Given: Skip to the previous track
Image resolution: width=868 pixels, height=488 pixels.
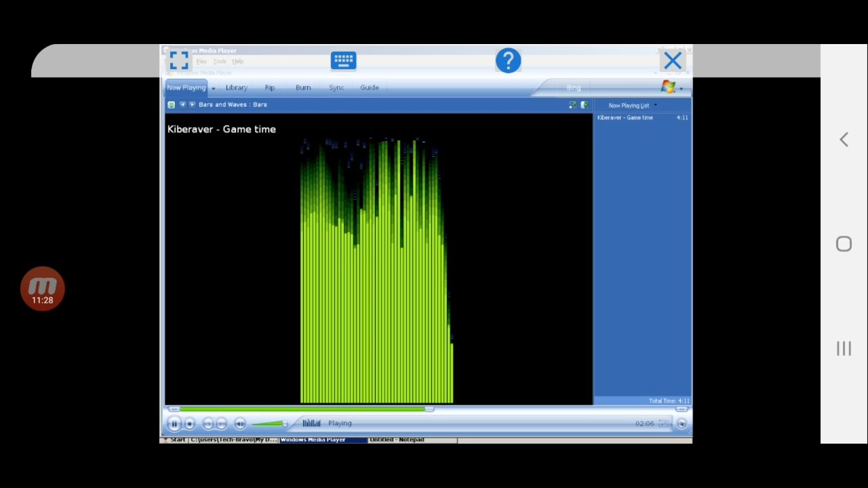Looking at the screenshot, I should click(x=208, y=424).
